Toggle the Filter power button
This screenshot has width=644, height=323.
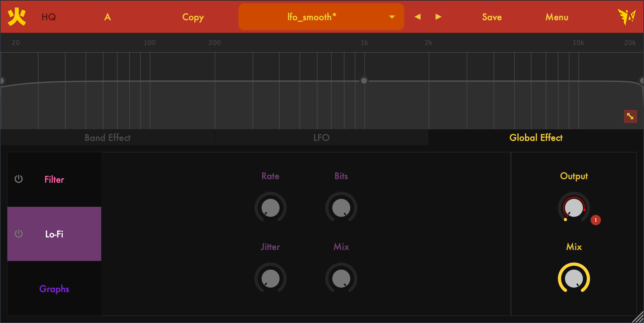19,179
